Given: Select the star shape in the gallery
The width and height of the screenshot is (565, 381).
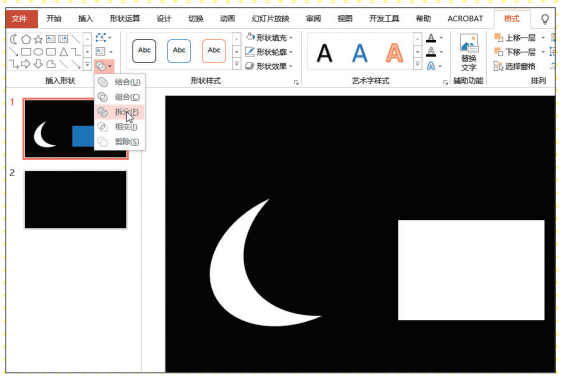Looking at the screenshot, I should pyautogui.click(x=38, y=39).
